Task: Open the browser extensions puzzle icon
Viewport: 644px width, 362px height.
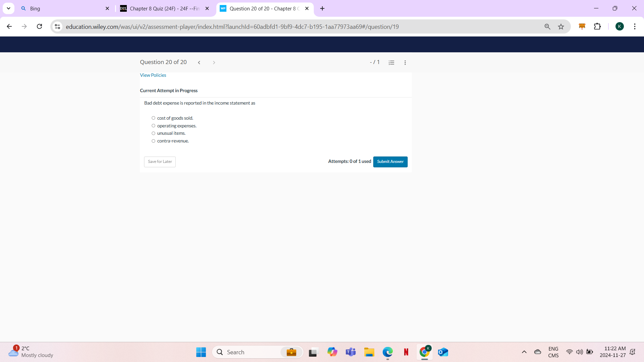Action: (x=598, y=26)
